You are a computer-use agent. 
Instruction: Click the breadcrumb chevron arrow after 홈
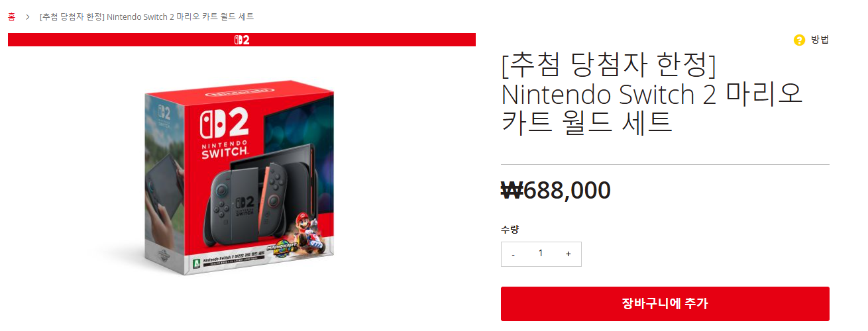point(28,17)
